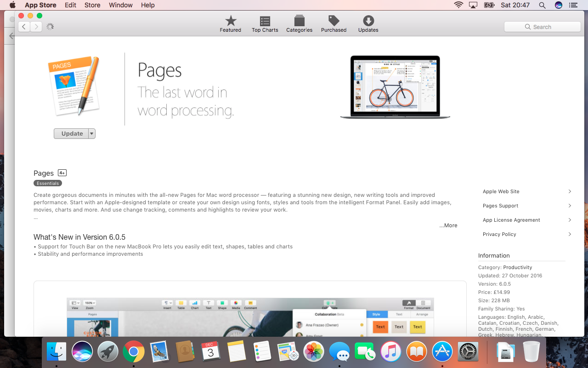Image resolution: width=588 pixels, height=368 pixels.
Task: Open the Store menu
Action: click(x=92, y=5)
